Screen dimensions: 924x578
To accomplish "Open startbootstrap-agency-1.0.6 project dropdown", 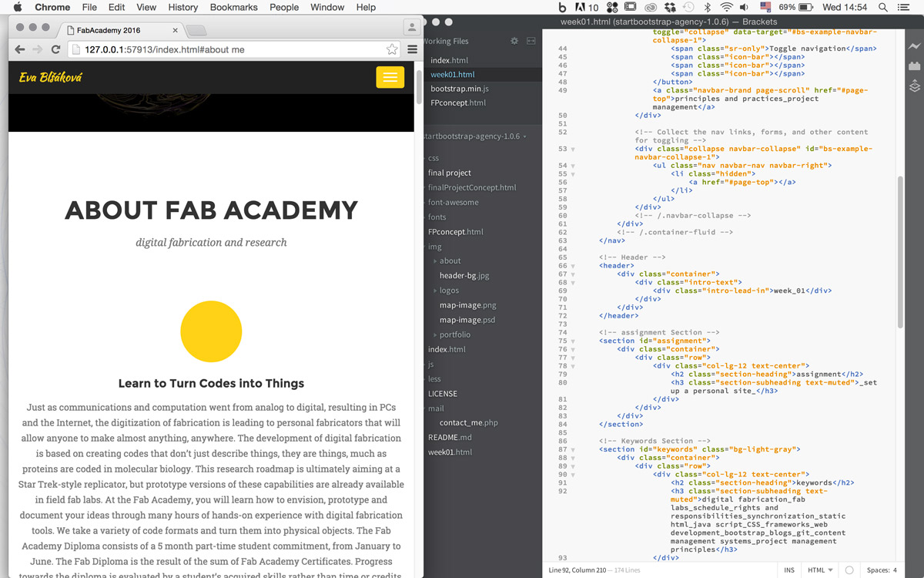I will click(x=474, y=136).
